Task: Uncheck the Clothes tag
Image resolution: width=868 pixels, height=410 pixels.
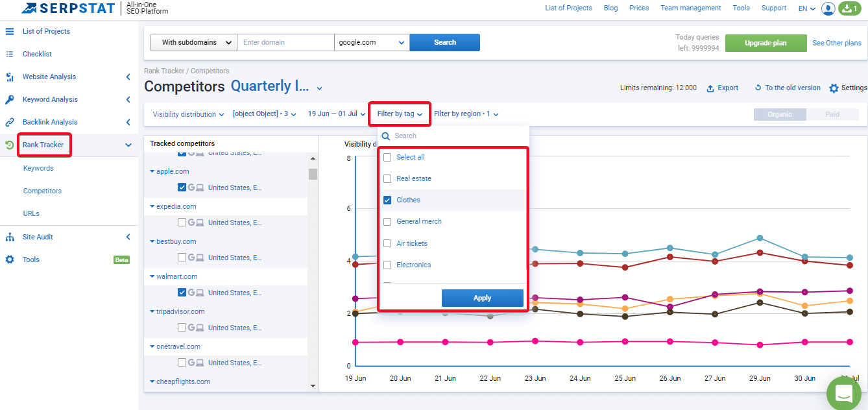Action: (x=387, y=200)
